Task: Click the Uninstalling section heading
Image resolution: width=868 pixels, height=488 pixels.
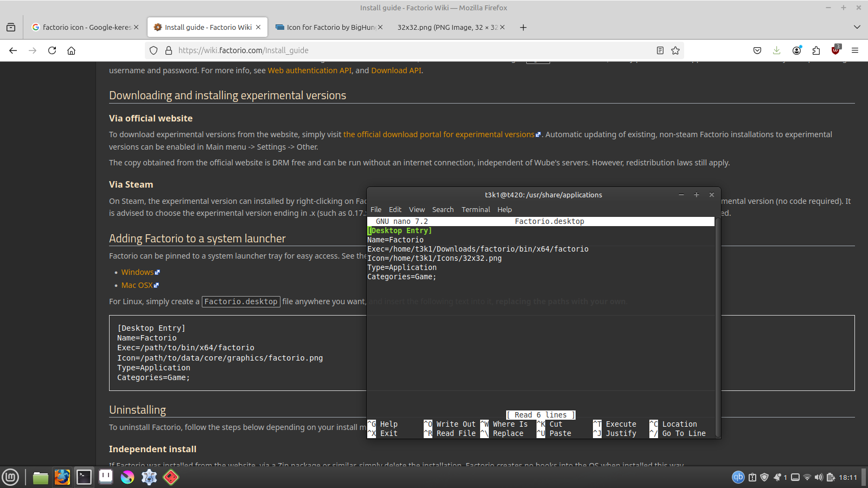Action: tap(137, 410)
